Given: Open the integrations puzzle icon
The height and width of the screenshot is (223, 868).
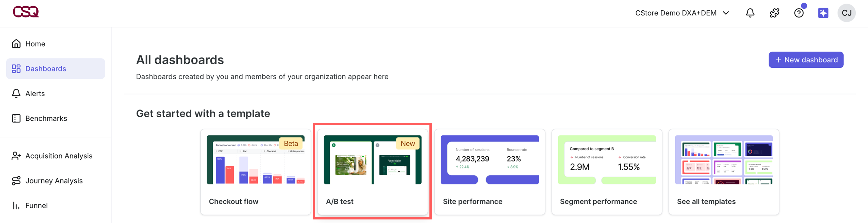Looking at the screenshot, I should tap(774, 13).
